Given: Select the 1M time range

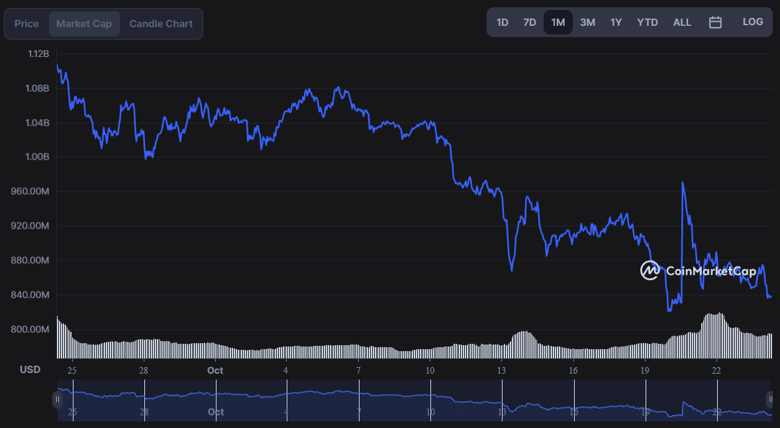Looking at the screenshot, I should 558,22.
